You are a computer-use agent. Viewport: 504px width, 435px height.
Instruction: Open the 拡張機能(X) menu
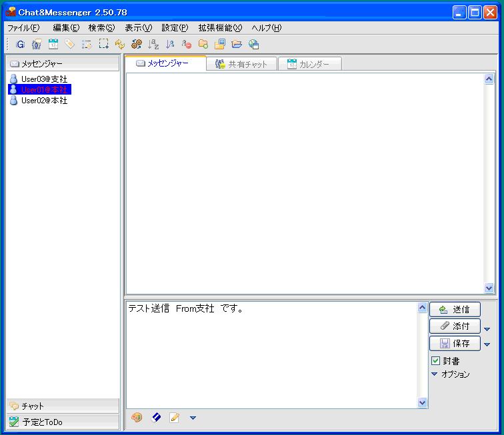pyautogui.click(x=220, y=28)
